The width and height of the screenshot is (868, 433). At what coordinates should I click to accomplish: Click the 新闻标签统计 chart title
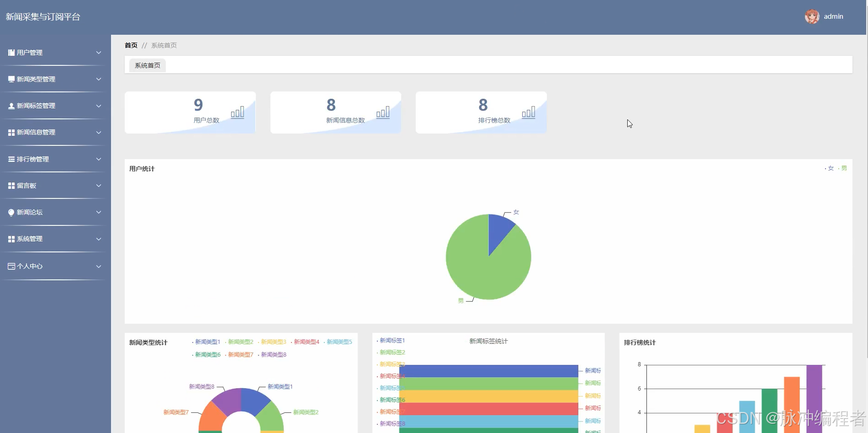coord(488,341)
